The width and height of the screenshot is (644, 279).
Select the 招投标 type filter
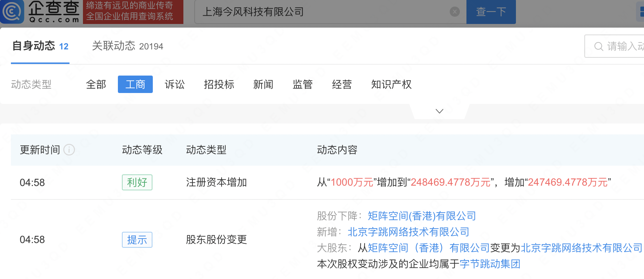click(x=219, y=84)
